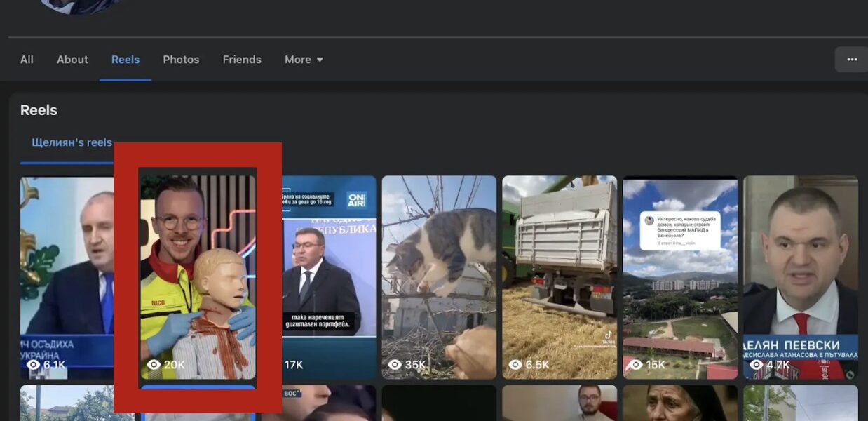The height and width of the screenshot is (421, 868).
Task: Click the Reels section heading
Action: tap(39, 110)
